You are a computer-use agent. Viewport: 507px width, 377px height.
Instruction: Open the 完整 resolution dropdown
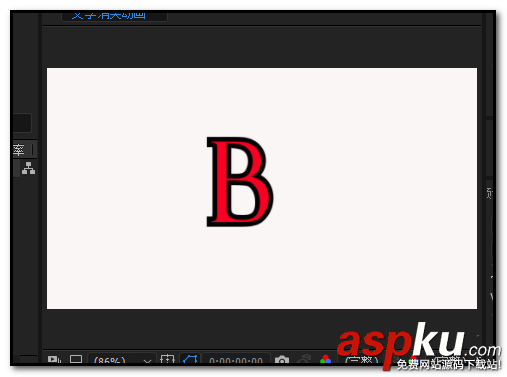pyautogui.click(x=363, y=360)
